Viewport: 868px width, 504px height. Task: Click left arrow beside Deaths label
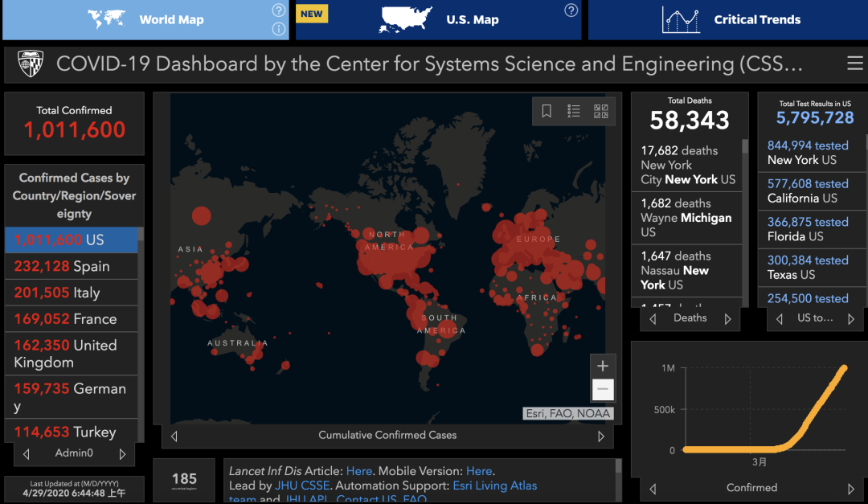(653, 319)
